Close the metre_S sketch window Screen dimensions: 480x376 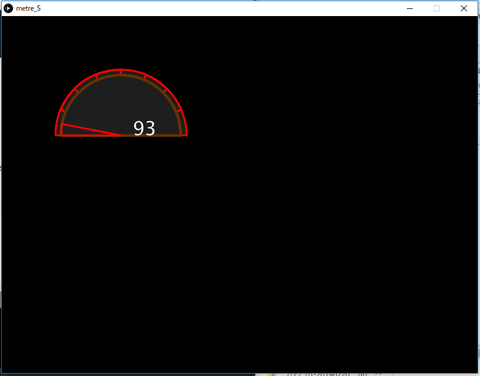pos(464,8)
